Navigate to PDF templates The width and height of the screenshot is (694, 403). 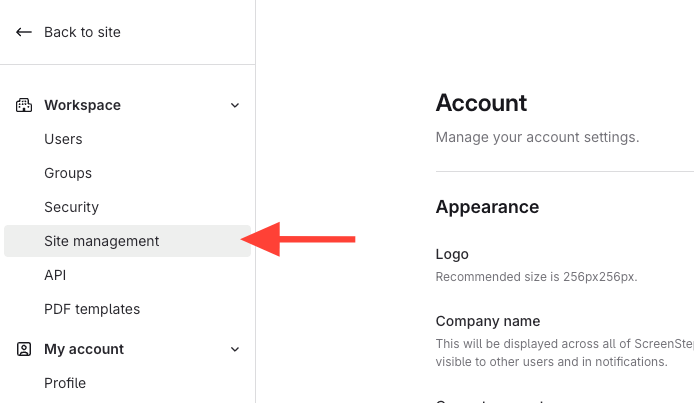(92, 309)
